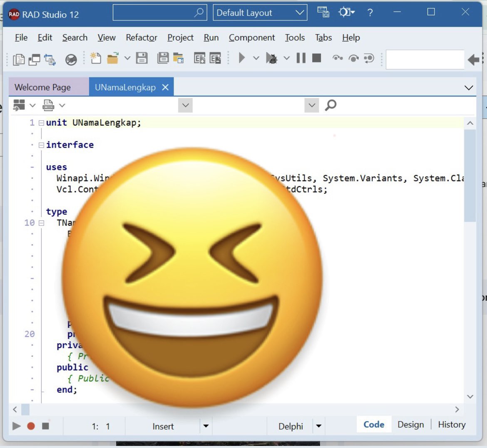Expand the Open folder dropdown arrow
This screenshot has height=448, width=487.
click(127, 58)
